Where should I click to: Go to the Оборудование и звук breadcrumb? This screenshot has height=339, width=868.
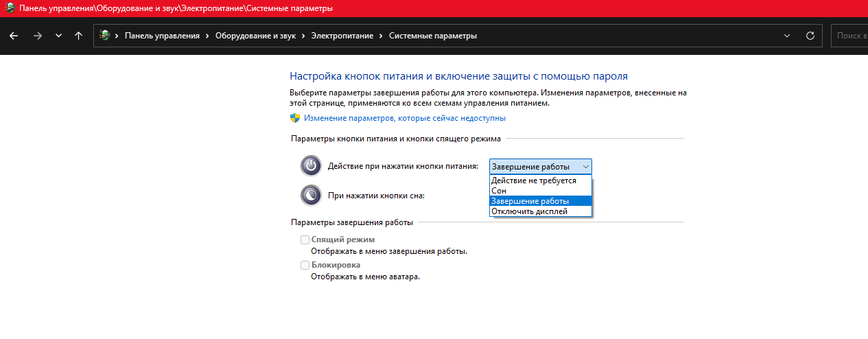pos(255,36)
